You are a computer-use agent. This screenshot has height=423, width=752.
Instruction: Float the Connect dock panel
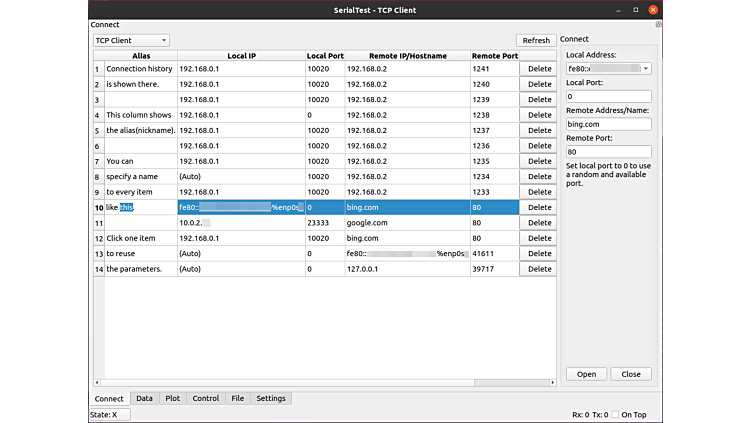[x=657, y=24]
